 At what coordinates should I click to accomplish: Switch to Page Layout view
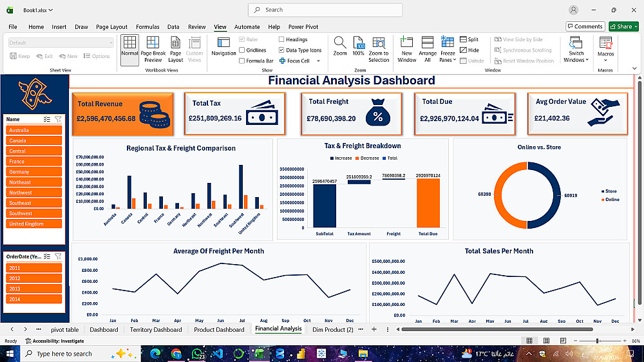pos(175,50)
